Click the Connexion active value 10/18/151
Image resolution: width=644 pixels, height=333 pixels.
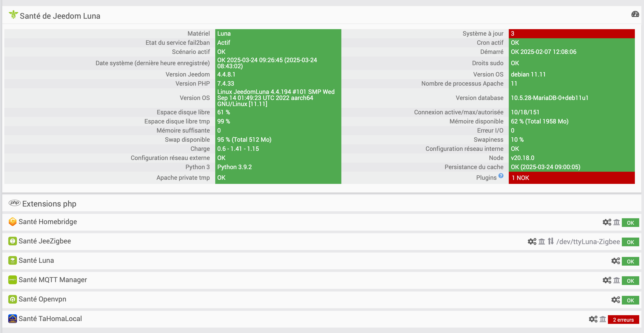coord(572,112)
